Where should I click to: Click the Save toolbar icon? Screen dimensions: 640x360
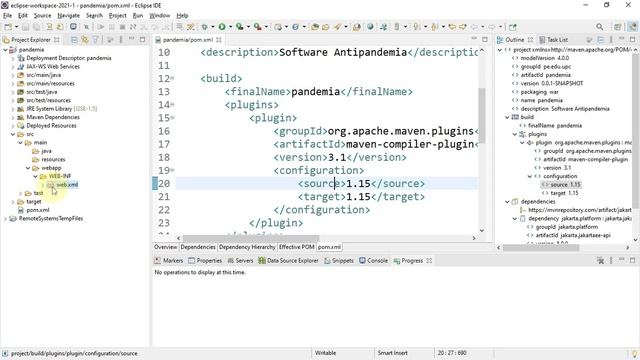(x=25, y=27)
